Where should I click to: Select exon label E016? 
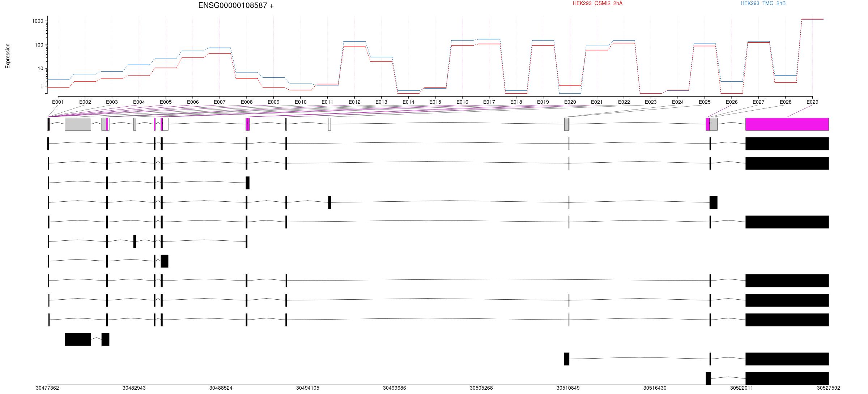462,102
